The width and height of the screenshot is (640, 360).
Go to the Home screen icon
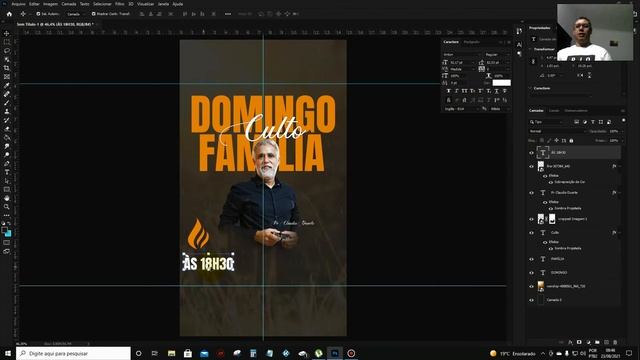pos(9,14)
